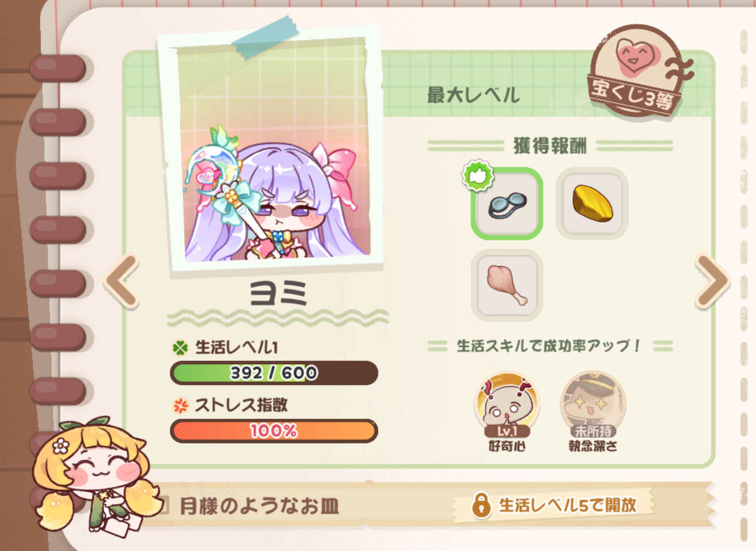Click the green thumbs-up recommended badge

click(x=478, y=175)
